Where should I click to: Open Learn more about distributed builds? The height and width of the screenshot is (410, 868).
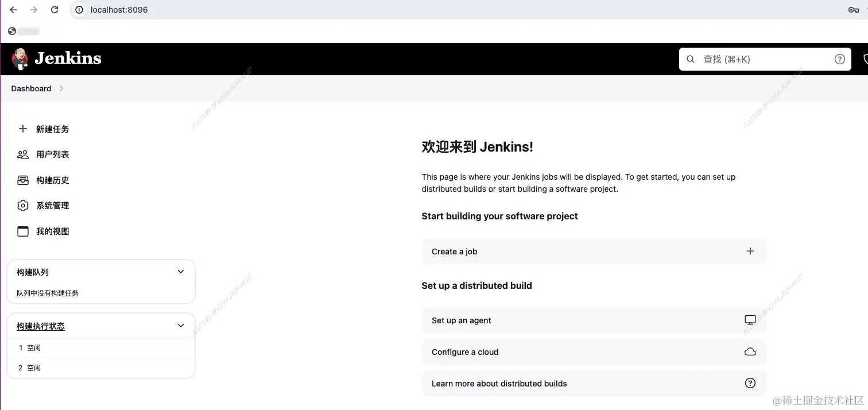click(x=594, y=383)
